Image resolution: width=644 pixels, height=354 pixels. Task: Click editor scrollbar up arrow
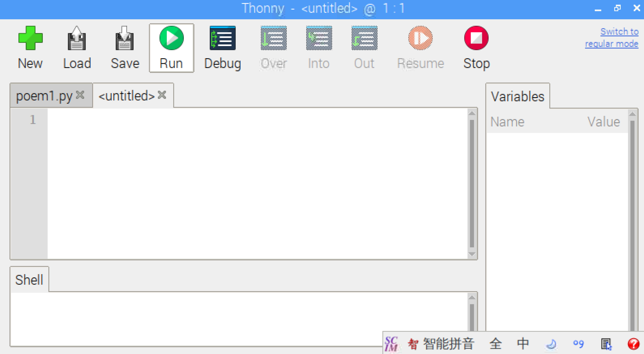[x=472, y=113]
